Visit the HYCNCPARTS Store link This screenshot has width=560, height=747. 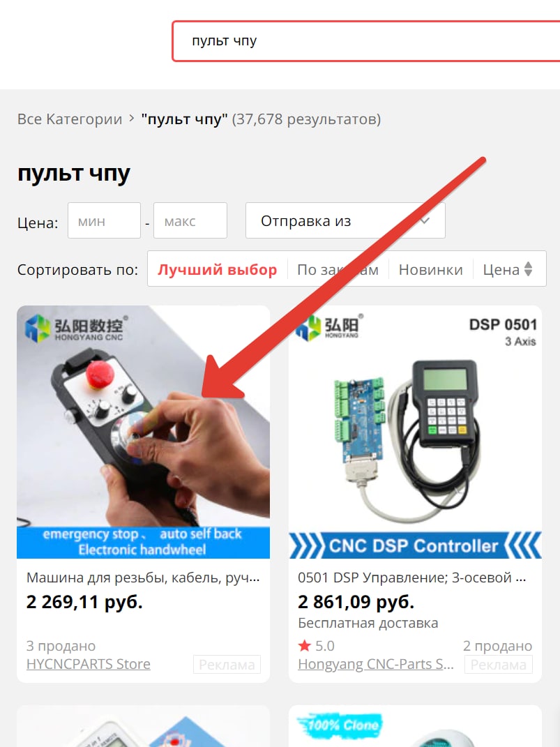(x=89, y=664)
